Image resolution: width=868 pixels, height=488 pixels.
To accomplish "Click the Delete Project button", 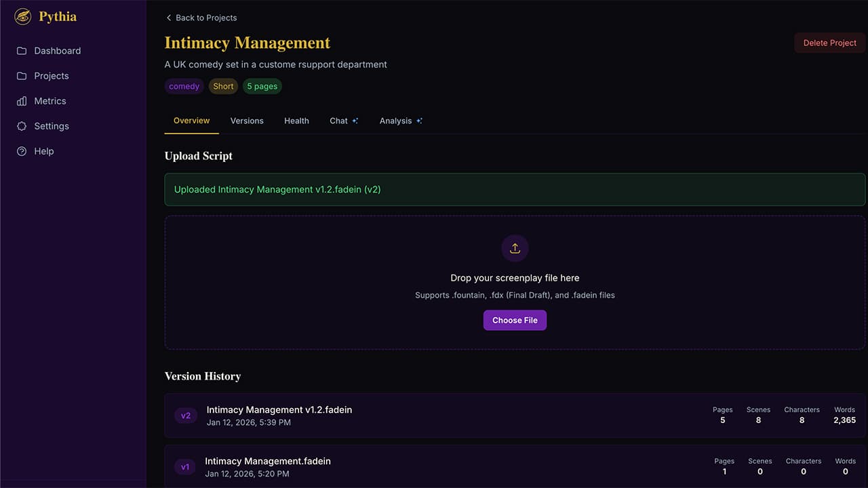I will tap(829, 43).
